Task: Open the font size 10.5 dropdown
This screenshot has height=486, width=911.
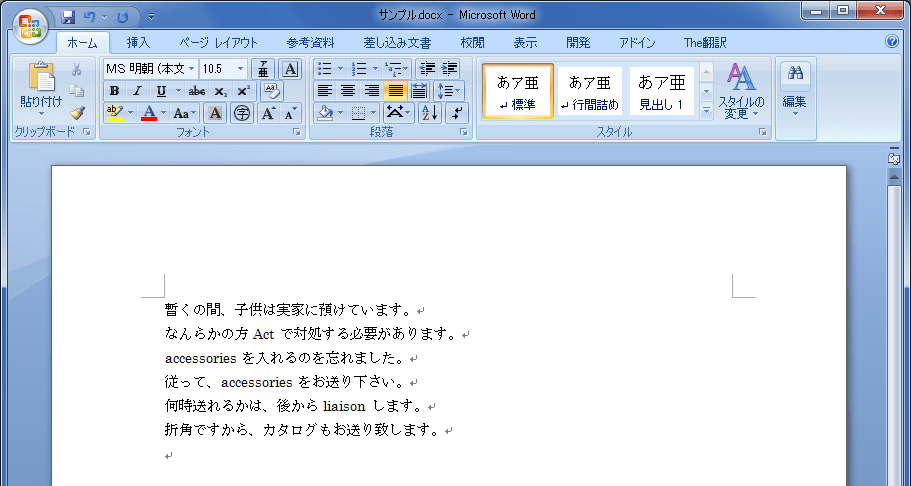Action: tap(240, 69)
